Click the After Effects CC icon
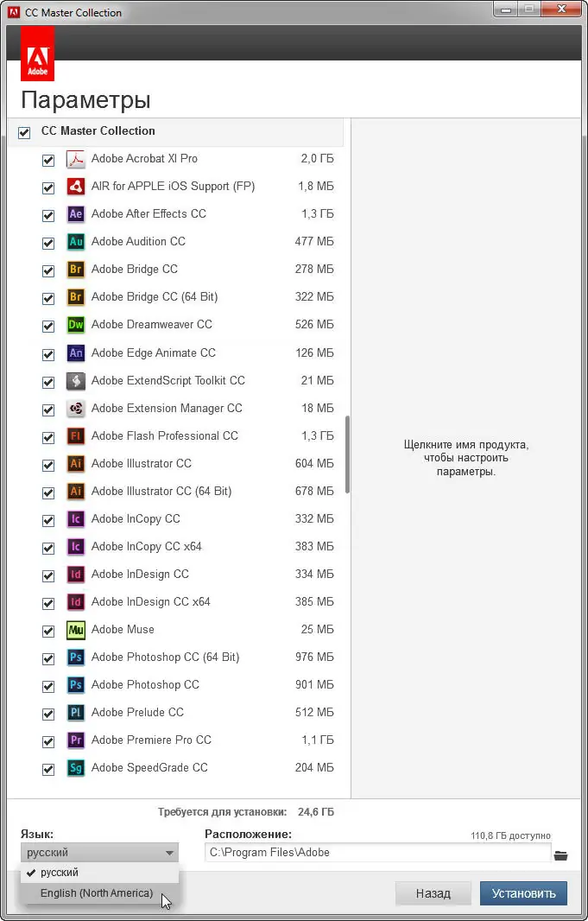Screen dimensions: 588x921 [x=76, y=214]
